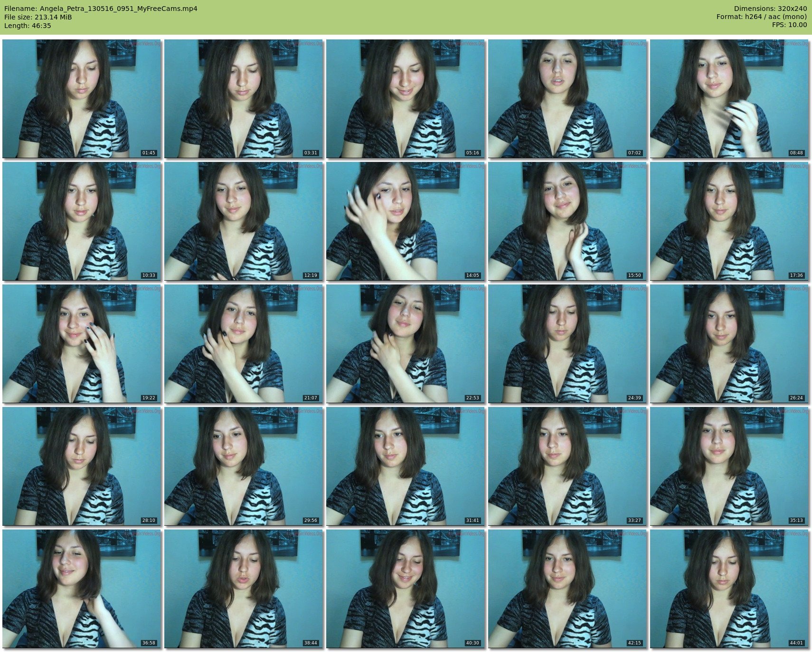Image resolution: width=812 pixels, height=652 pixels.
Task: Click the frame at 28:10
Action: 82,466
